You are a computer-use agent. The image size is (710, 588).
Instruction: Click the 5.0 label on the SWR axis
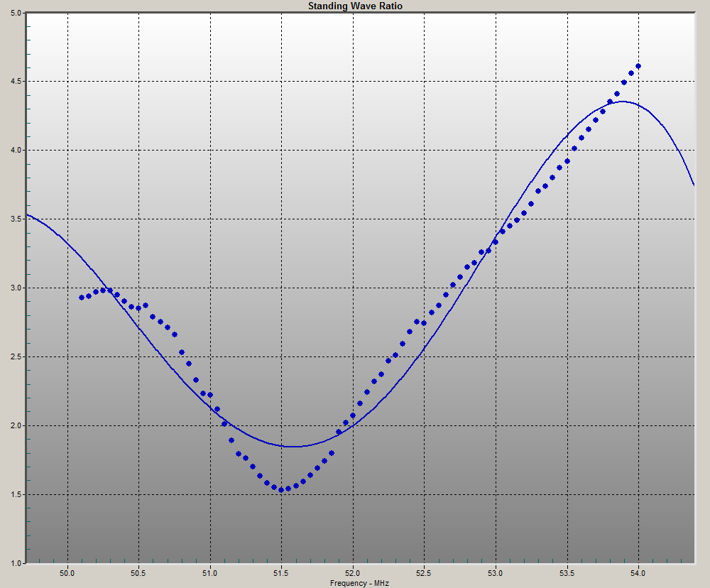tap(16, 13)
